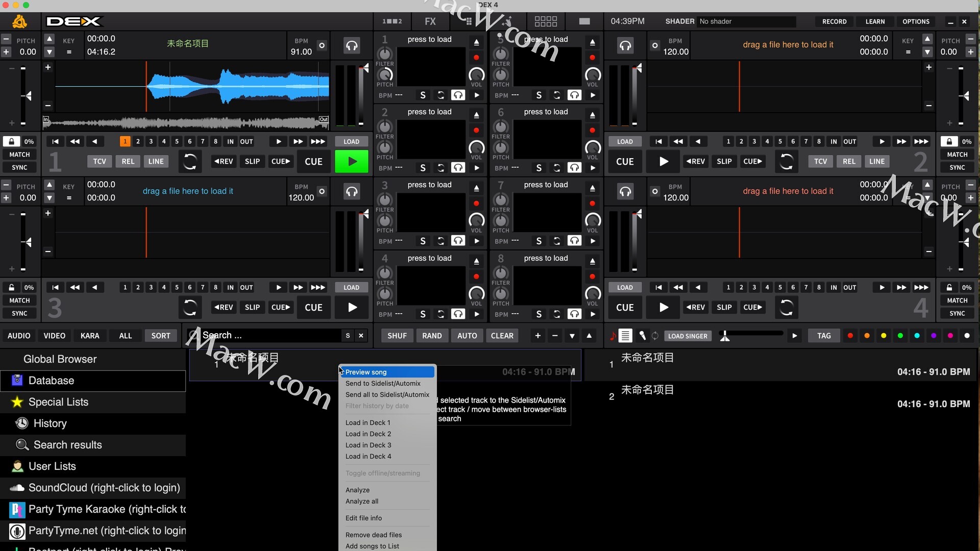This screenshot has width=980, height=551.
Task: Click the Database sidebar item
Action: (51, 381)
